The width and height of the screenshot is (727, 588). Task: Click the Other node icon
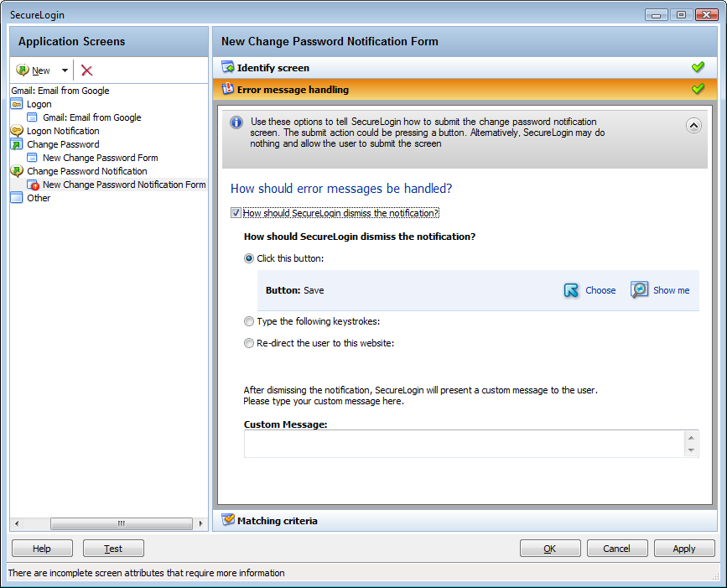coord(16,198)
